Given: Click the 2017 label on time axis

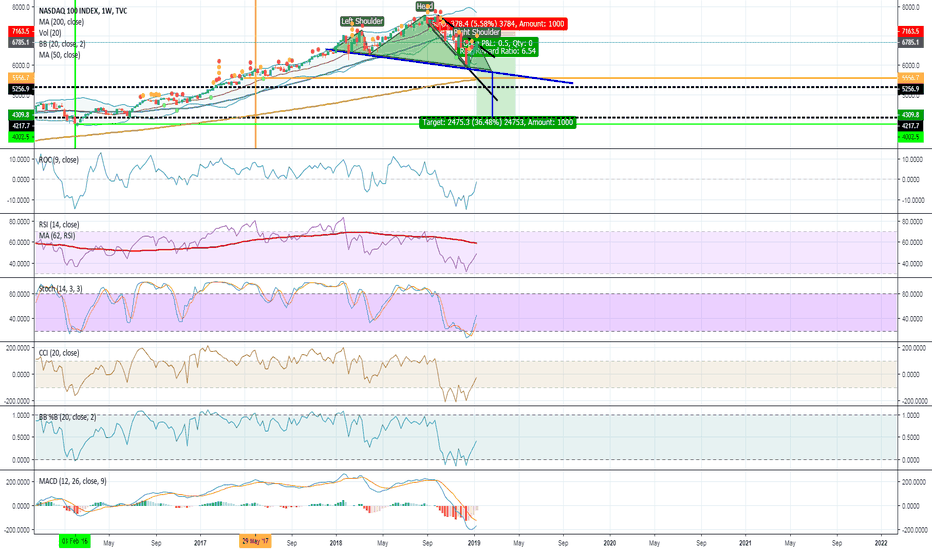Looking at the screenshot, I should click(x=200, y=543).
